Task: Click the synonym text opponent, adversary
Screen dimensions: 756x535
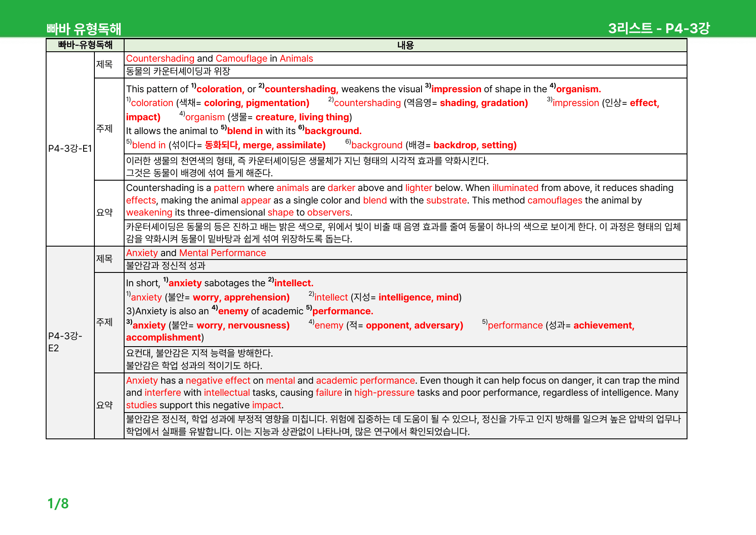Action: click(x=414, y=325)
